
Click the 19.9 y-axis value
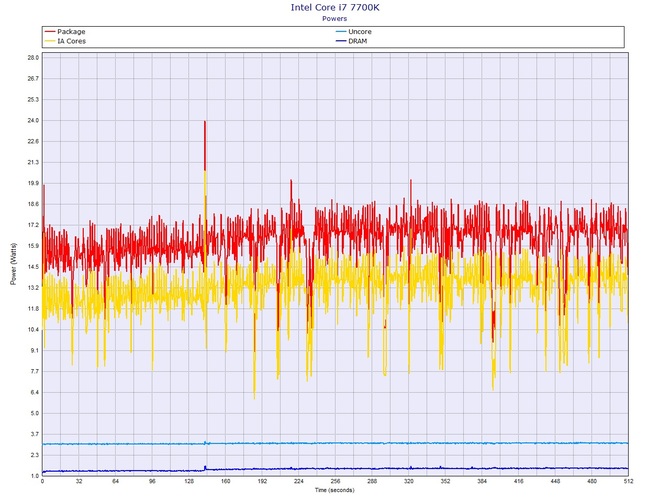(33, 183)
